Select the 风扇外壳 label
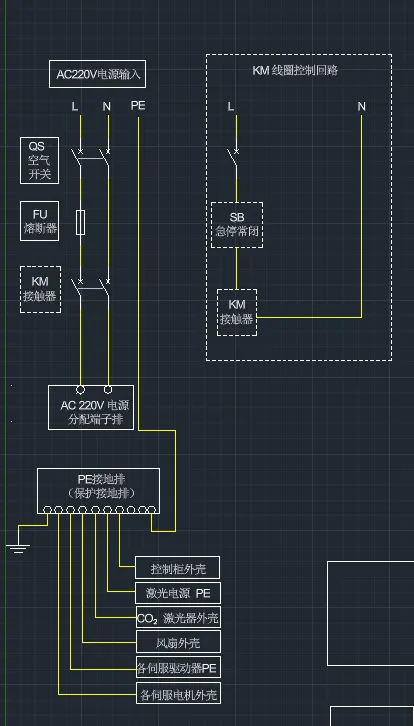The image size is (414, 726). point(178,642)
